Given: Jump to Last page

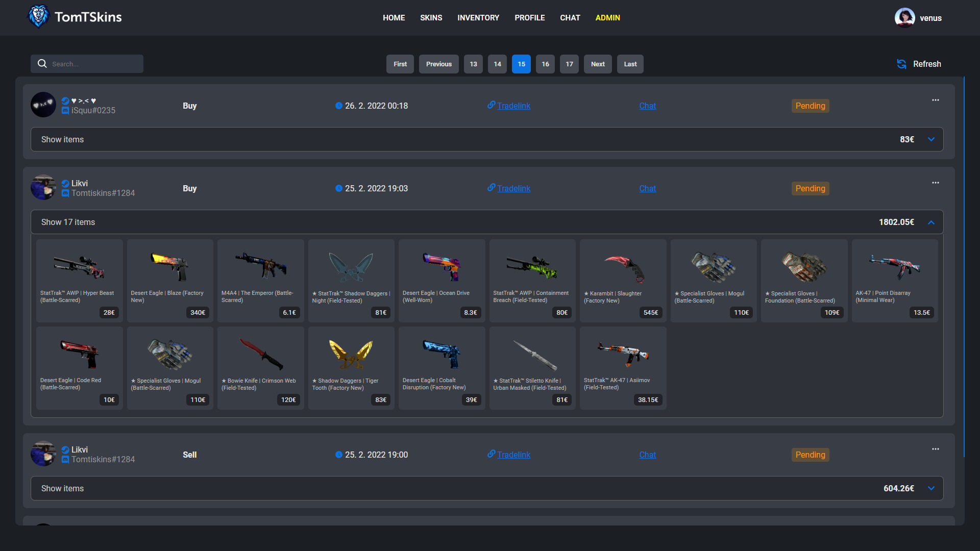Looking at the screenshot, I should (x=630, y=64).
